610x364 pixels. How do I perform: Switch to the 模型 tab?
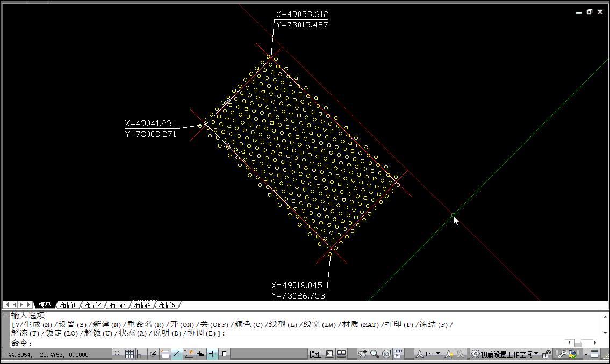click(45, 305)
